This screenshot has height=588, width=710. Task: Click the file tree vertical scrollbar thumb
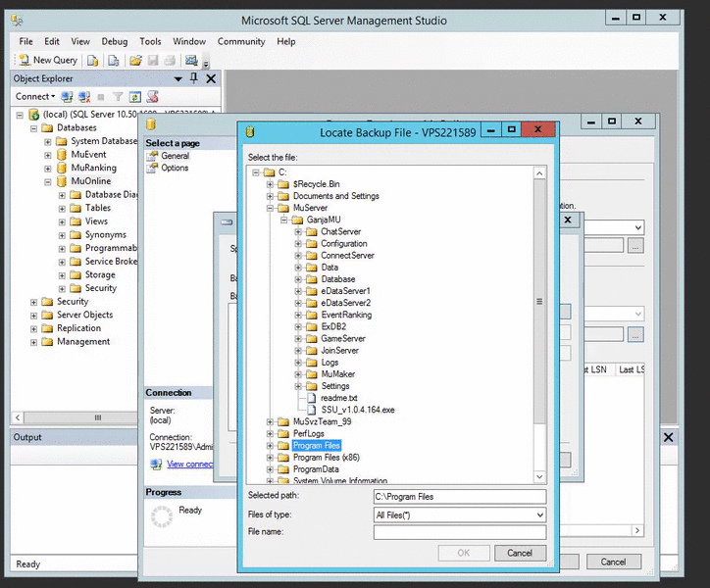(x=539, y=302)
